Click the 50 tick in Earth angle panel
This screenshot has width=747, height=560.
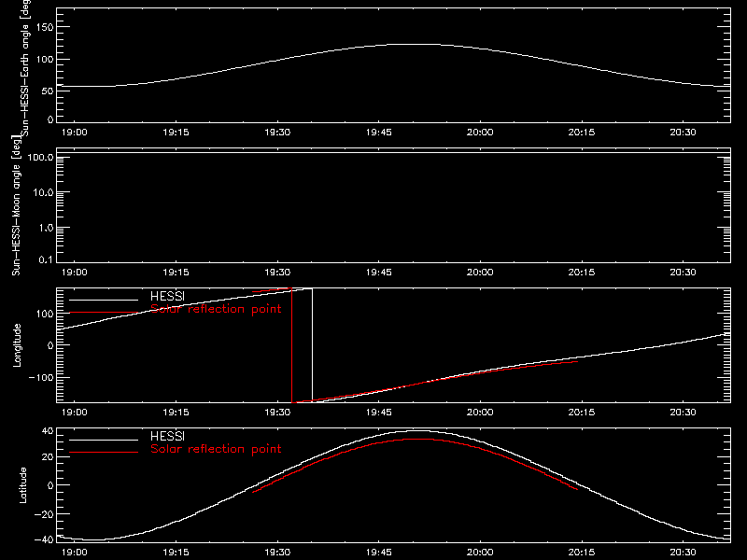pos(48,91)
